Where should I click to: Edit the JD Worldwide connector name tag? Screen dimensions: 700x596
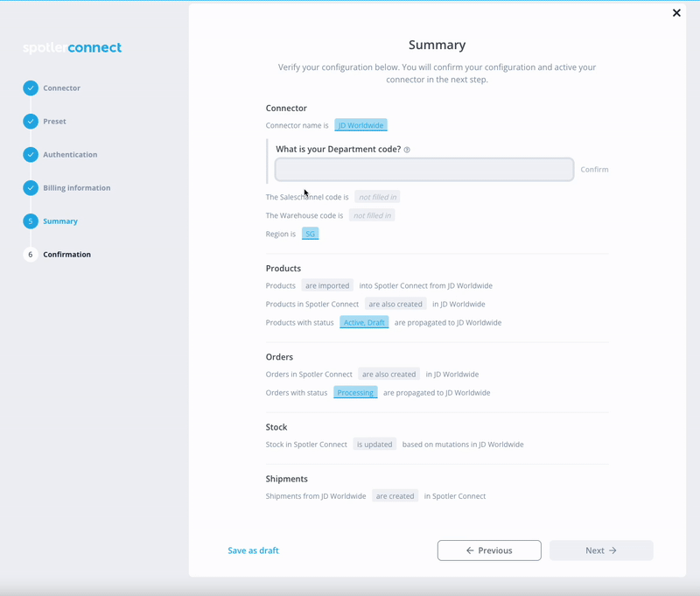point(360,125)
